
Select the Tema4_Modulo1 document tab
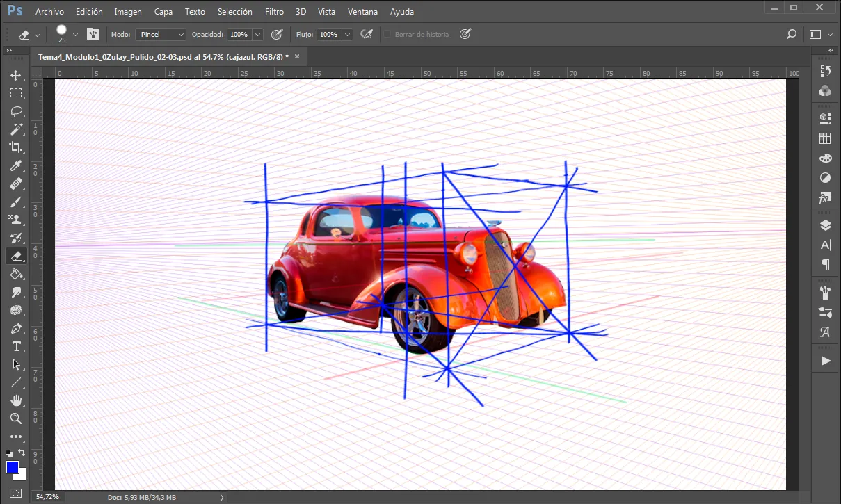(169, 56)
